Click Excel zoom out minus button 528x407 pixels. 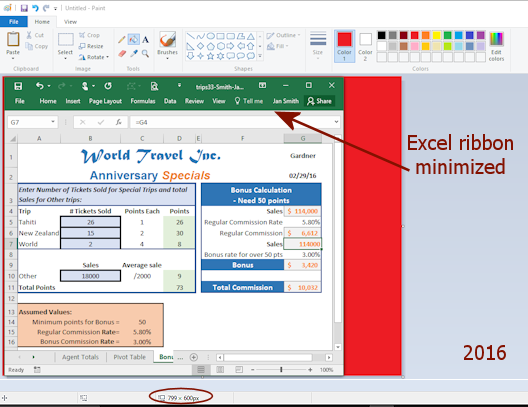coord(253,370)
